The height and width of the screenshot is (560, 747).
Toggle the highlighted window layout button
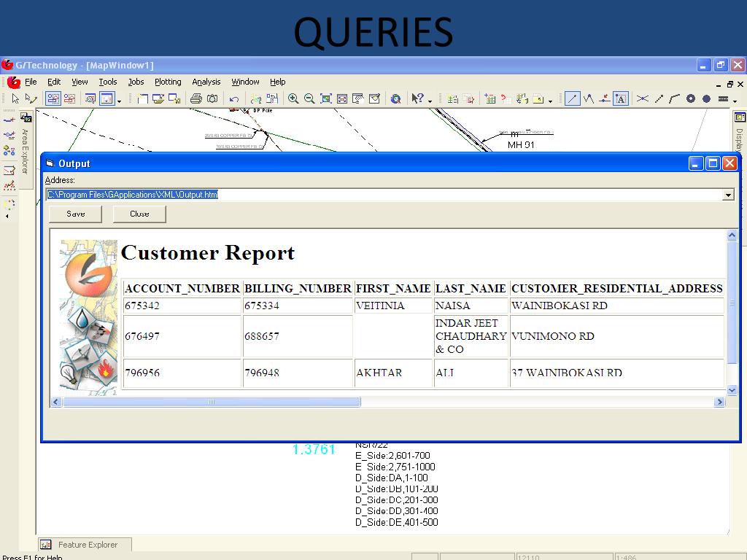coord(107,98)
